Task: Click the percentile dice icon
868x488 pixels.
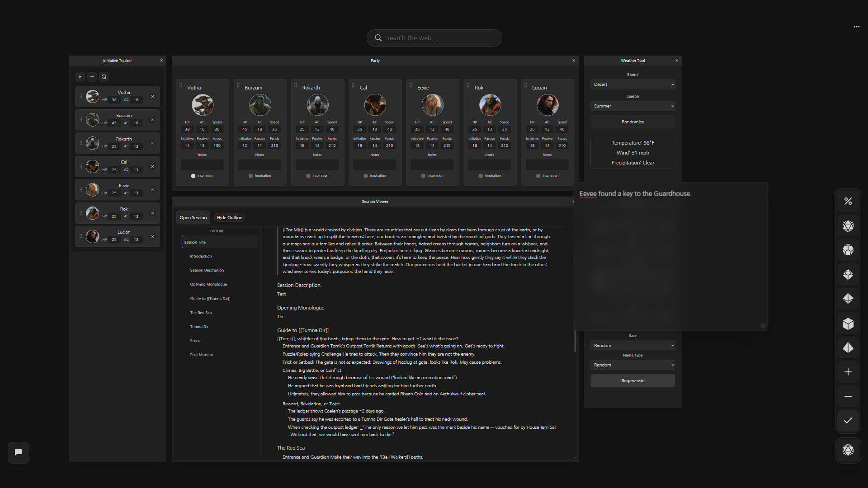Action: pyautogui.click(x=848, y=201)
